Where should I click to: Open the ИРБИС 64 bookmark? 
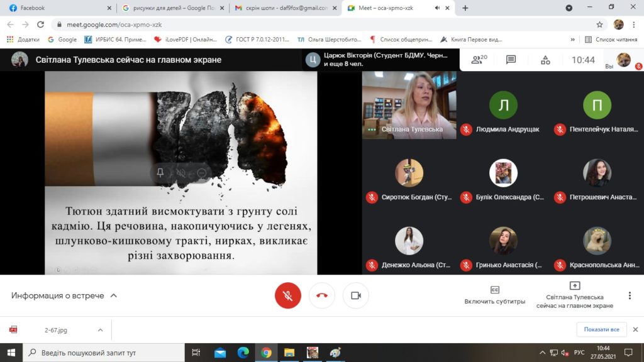tap(116, 40)
